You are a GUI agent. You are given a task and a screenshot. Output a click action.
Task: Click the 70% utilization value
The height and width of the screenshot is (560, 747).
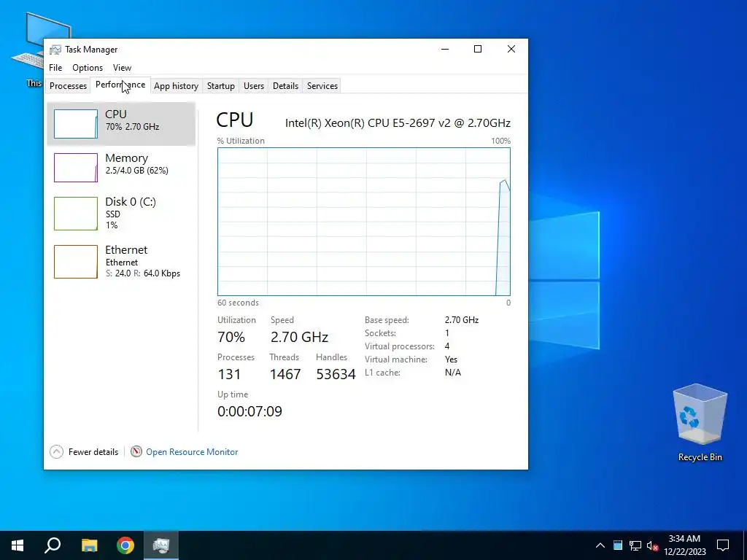[231, 337]
